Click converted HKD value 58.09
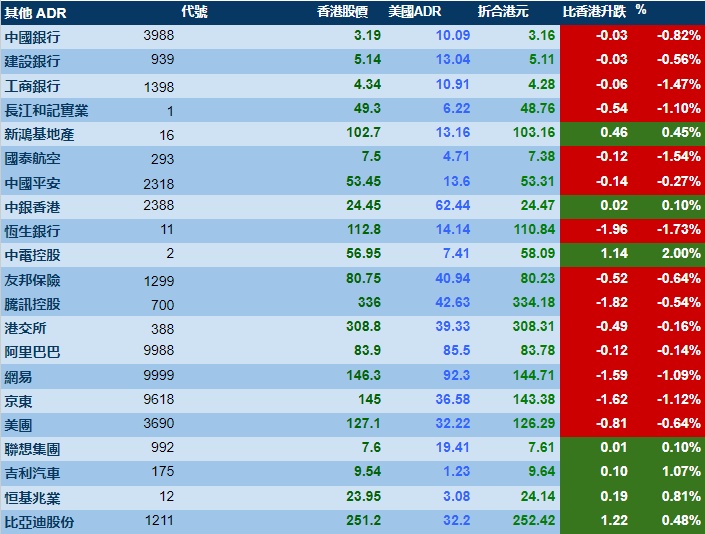The height and width of the screenshot is (534, 705). click(x=538, y=254)
